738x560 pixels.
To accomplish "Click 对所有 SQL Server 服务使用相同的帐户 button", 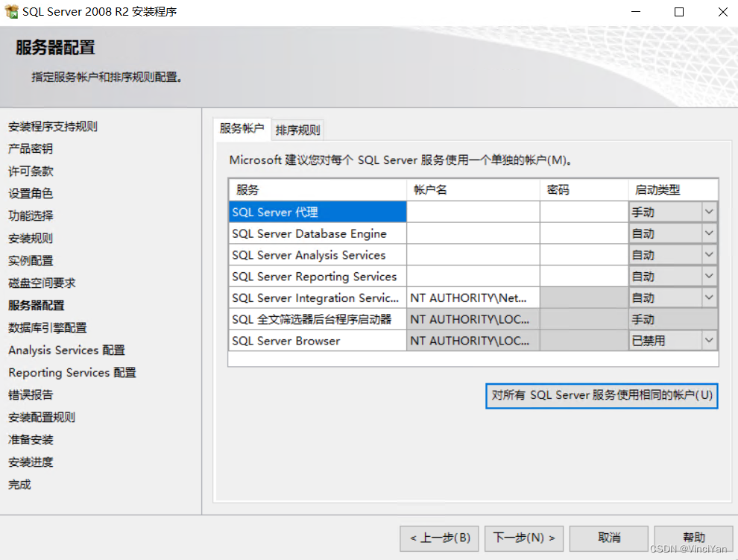I will click(x=601, y=395).
